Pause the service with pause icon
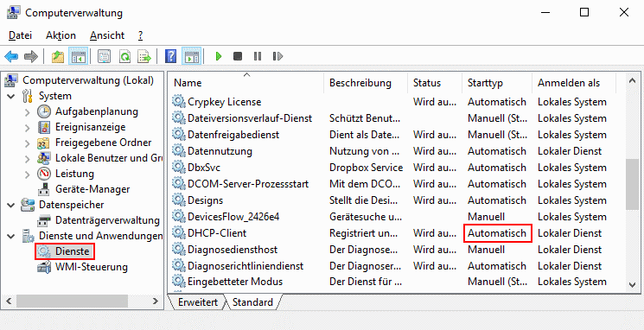644x330 pixels. point(258,56)
